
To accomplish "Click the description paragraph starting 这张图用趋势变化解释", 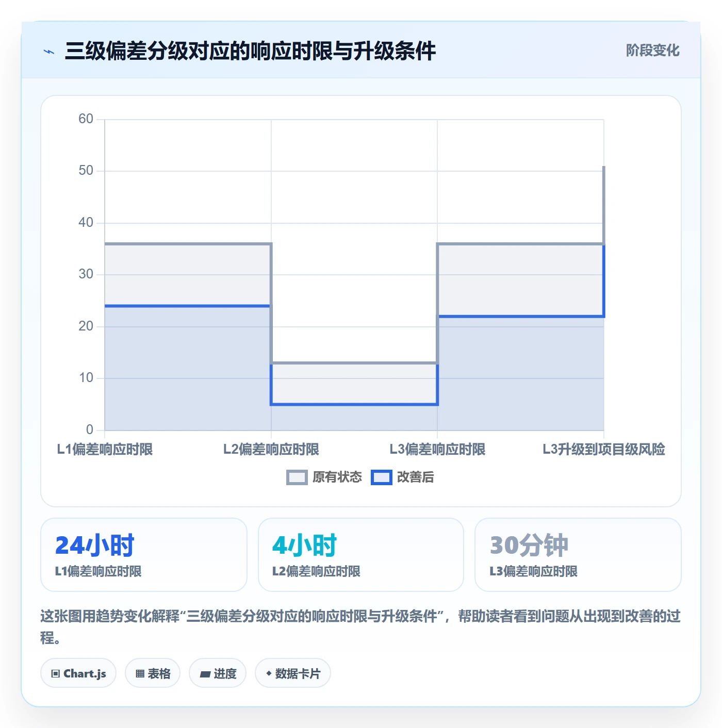I will coord(360,627).
